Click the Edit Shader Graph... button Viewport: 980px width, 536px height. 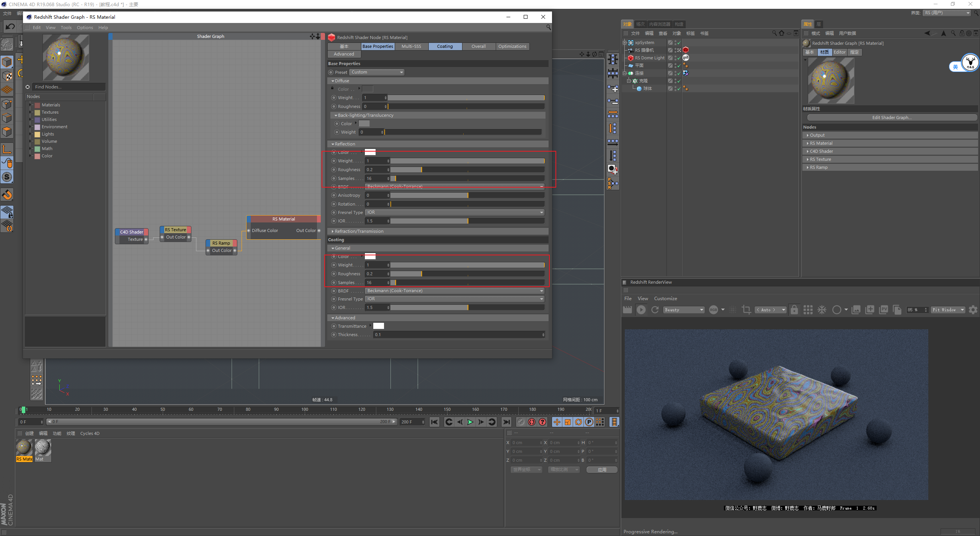tap(892, 118)
